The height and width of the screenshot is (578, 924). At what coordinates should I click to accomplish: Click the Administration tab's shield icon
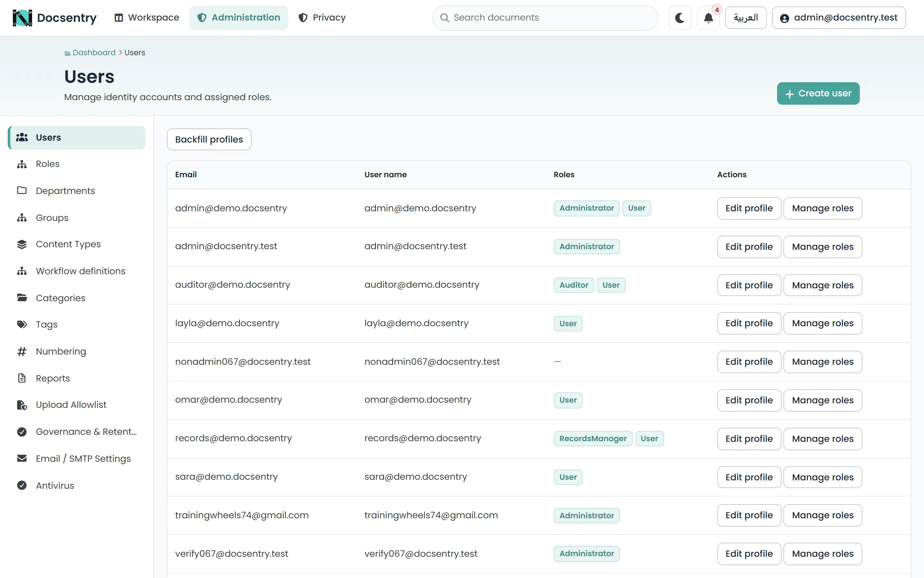pos(202,18)
